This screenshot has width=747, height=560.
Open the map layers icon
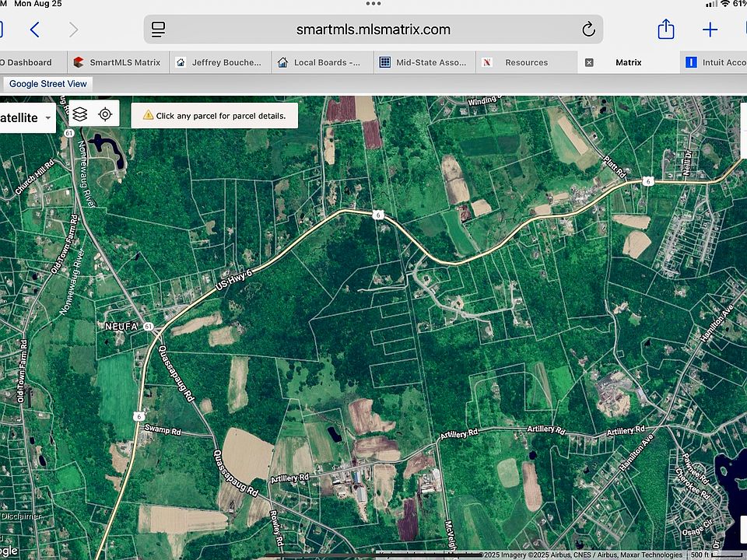81,114
